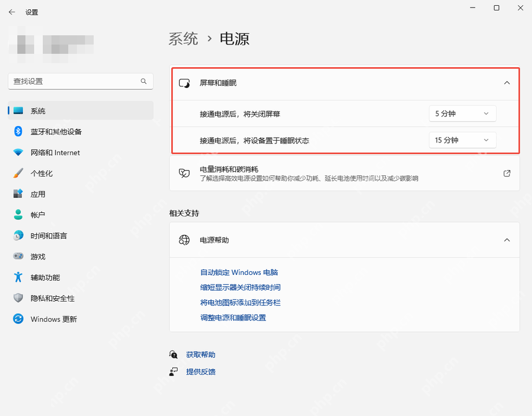
Task: Collapse the 电源帮助 section chevron
Action: tap(507, 240)
